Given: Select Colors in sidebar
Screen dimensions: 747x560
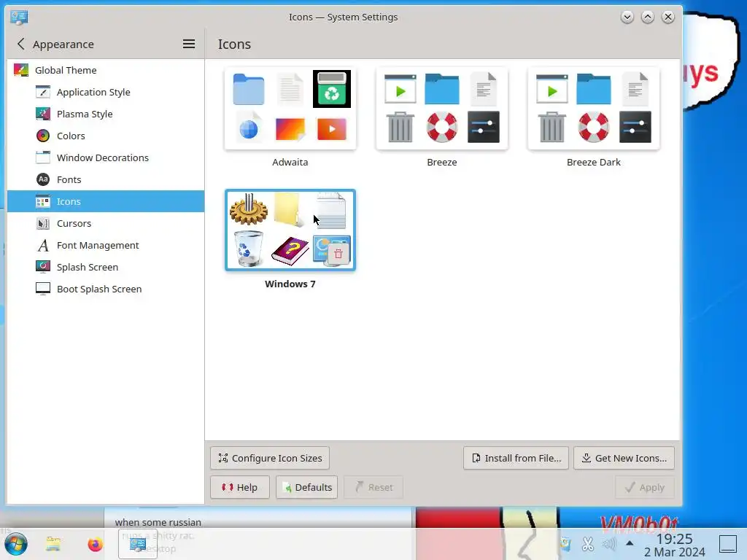Looking at the screenshot, I should (x=105, y=136).
